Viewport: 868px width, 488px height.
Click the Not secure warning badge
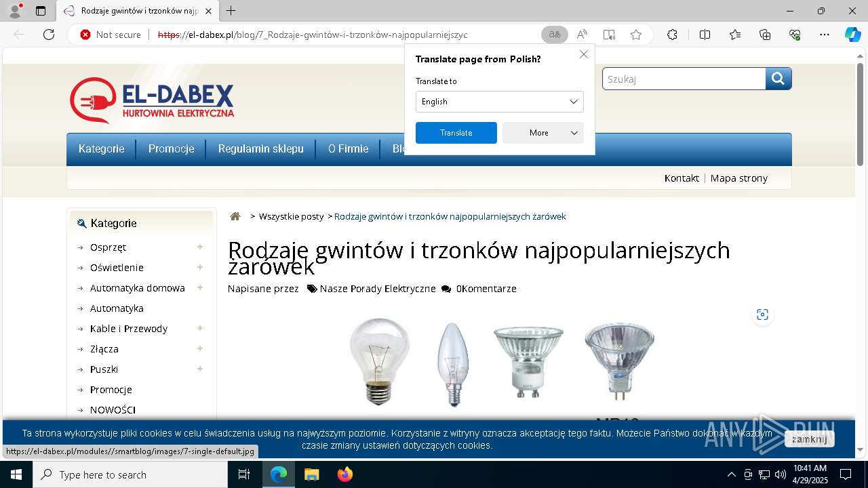point(111,35)
